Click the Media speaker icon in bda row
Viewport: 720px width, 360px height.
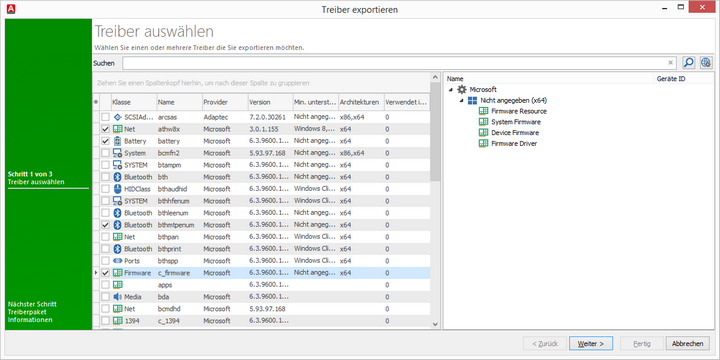(118, 297)
